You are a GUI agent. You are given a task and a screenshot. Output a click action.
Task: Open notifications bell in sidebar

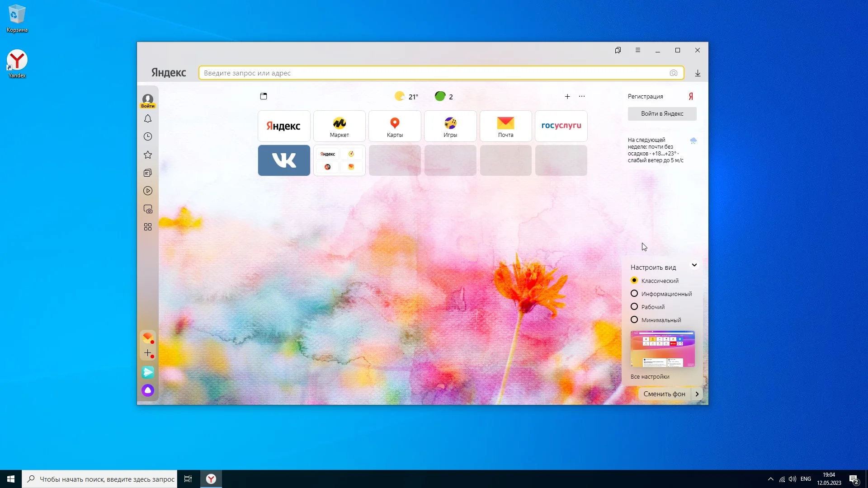point(148,119)
